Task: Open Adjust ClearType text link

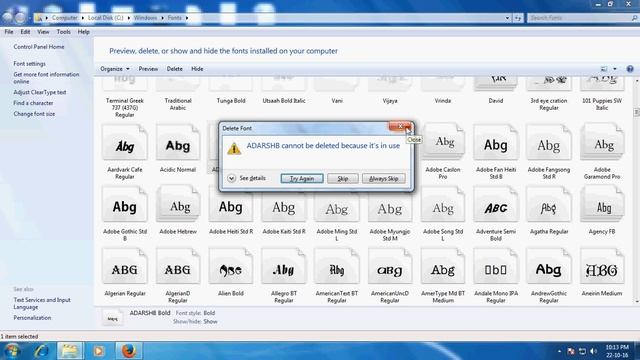Action: pos(40,92)
